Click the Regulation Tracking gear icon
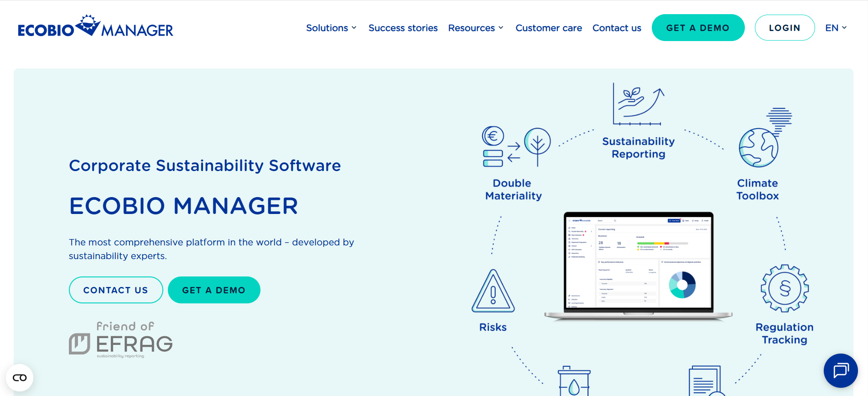 coord(785,288)
